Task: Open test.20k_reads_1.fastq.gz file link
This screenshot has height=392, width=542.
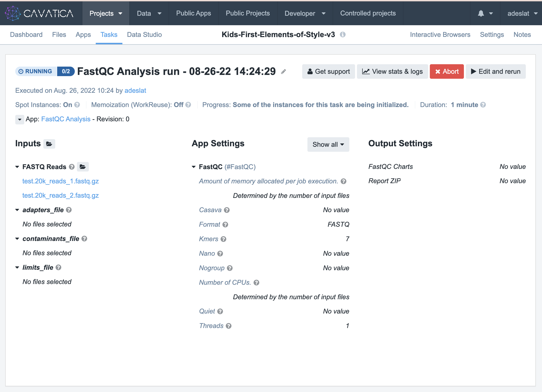Action: pyautogui.click(x=60, y=181)
